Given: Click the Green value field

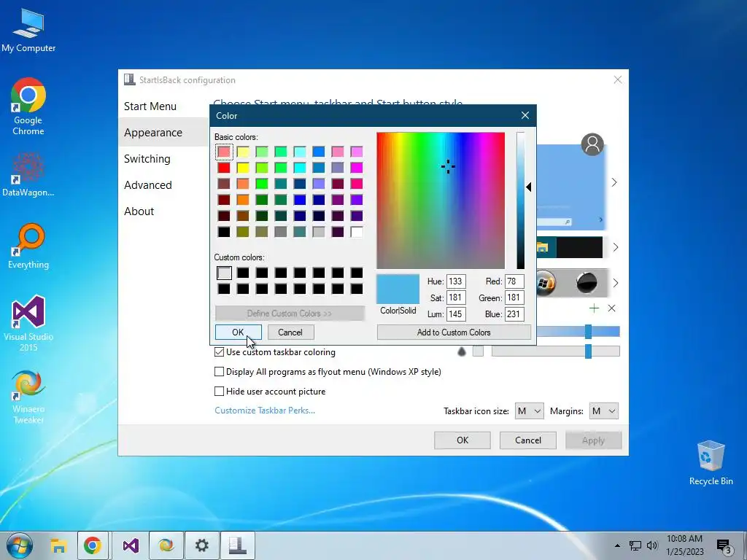Looking at the screenshot, I should coord(514,297).
